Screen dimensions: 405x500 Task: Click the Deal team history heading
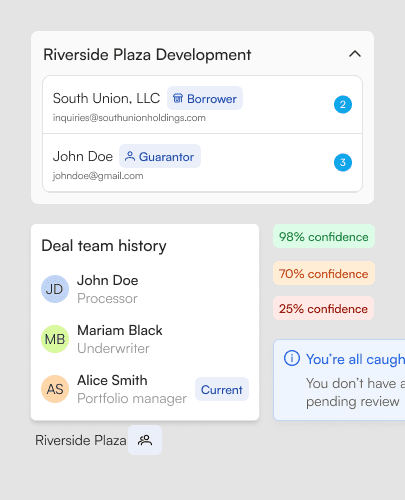(104, 246)
